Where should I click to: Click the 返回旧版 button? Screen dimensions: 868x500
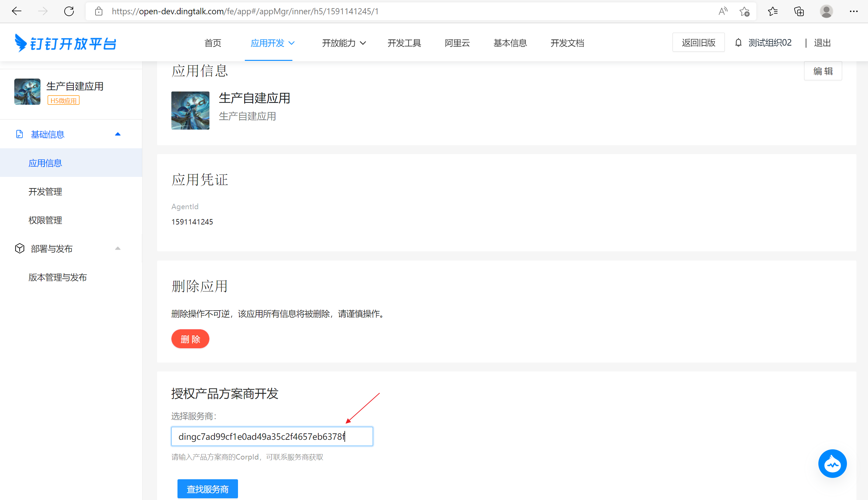point(698,42)
